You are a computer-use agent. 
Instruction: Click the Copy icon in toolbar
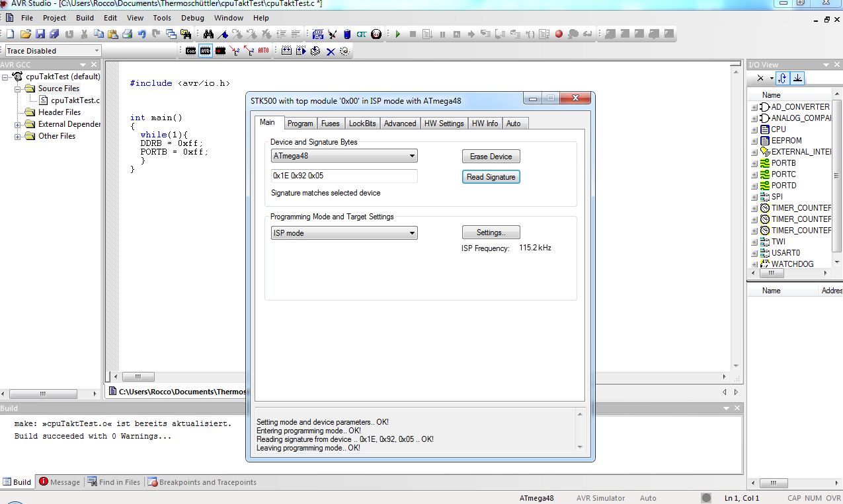click(x=99, y=34)
